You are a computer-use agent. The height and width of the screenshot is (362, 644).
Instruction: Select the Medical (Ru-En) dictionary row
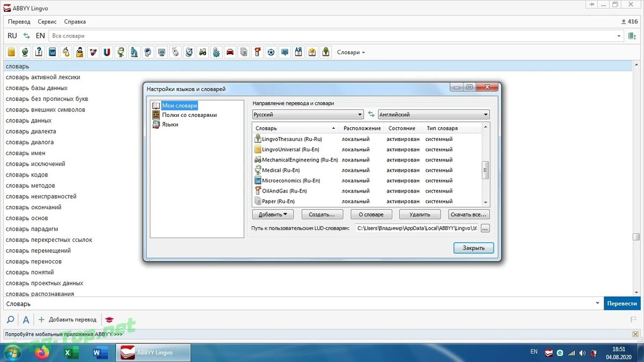(368, 170)
